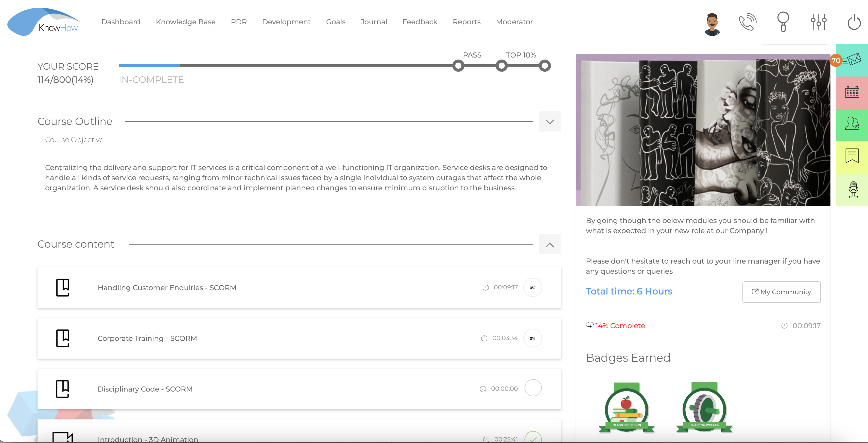868x443 pixels.
Task: Open the Moderator menu
Action: click(x=514, y=22)
